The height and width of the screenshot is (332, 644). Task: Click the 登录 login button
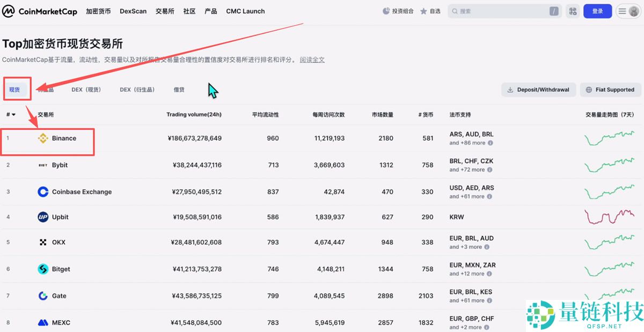597,11
